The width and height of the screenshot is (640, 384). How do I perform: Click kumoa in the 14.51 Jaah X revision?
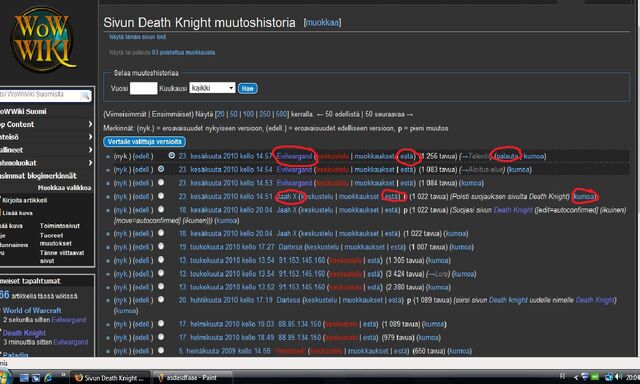pos(584,197)
